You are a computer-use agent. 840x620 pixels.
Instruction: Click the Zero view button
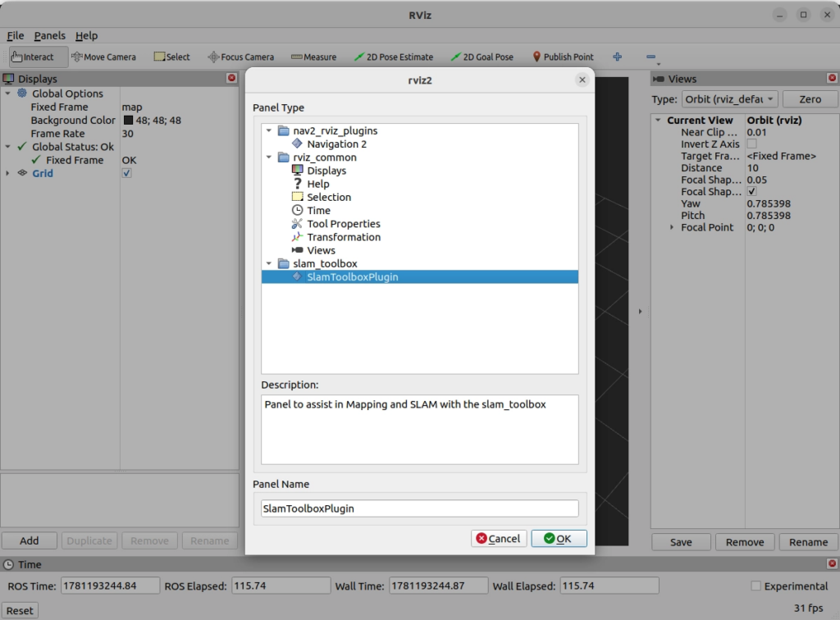[x=810, y=99]
